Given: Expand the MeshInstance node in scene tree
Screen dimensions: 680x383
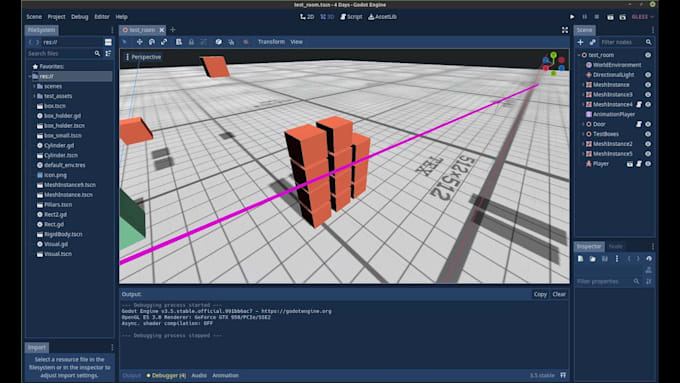Looking at the screenshot, I should click(583, 85).
